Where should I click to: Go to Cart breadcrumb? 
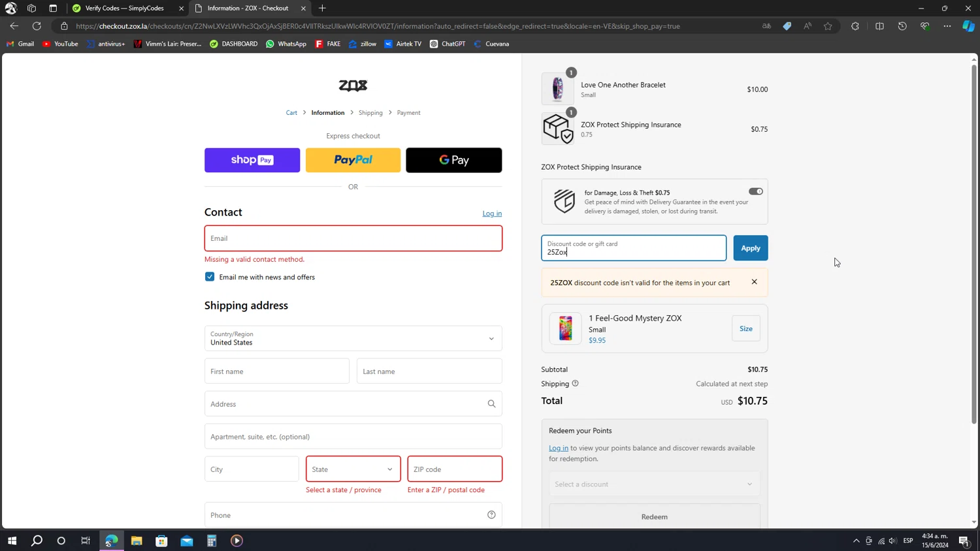pyautogui.click(x=291, y=113)
